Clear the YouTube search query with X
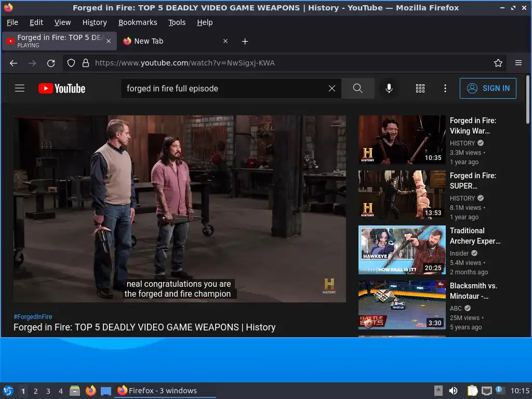This screenshot has width=532, height=399. coord(332,88)
